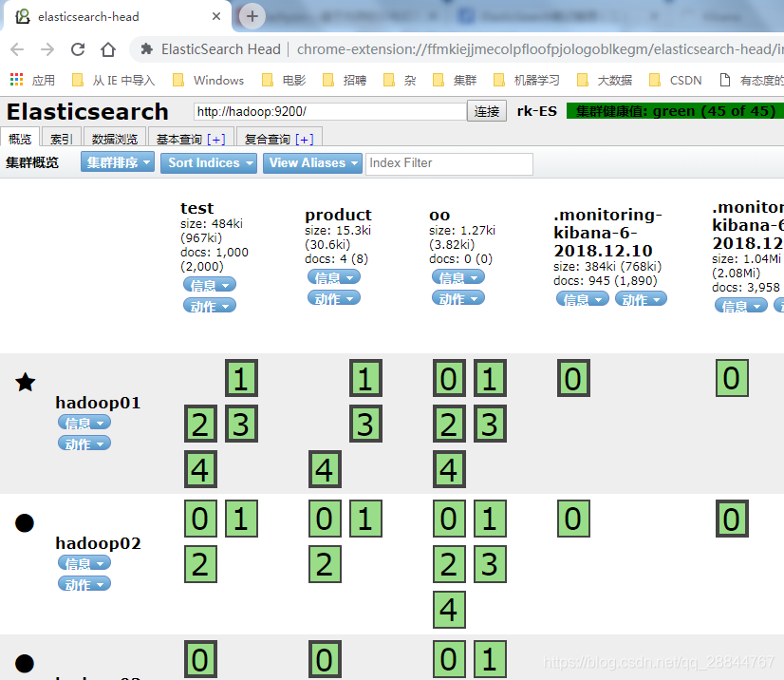784x680 pixels.
Task: Click shard 2 of product on hadoop02
Action: pos(325,564)
